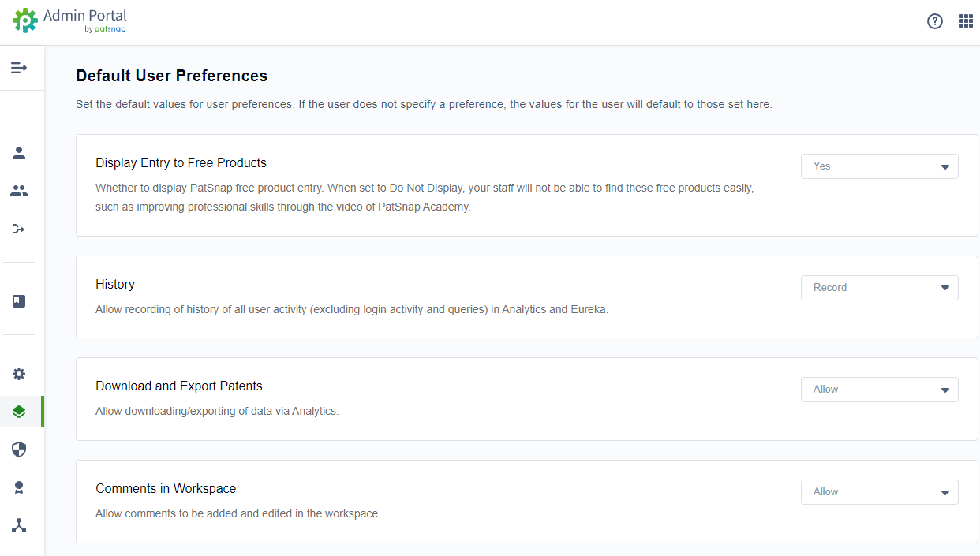The image size is (980, 556).
Task: Expand the sidebar navigation menu
Action: point(19,68)
